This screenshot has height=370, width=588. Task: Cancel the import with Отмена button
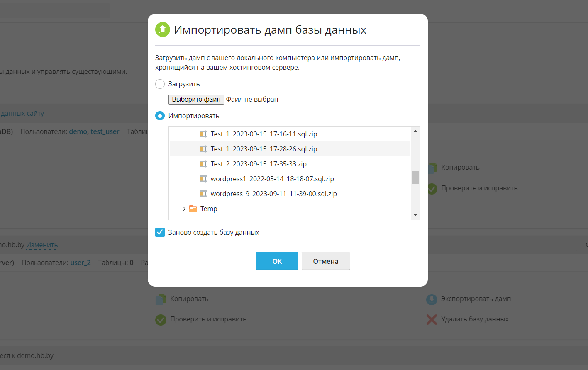(325, 261)
